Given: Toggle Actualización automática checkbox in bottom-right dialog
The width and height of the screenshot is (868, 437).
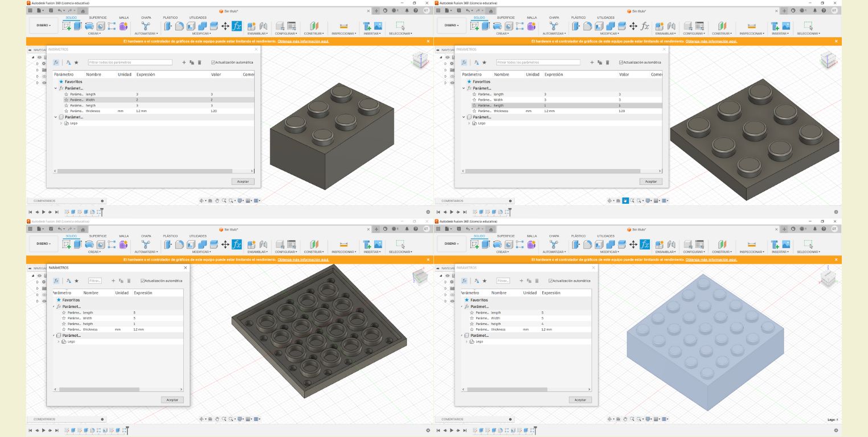Looking at the screenshot, I should [550, 281].
